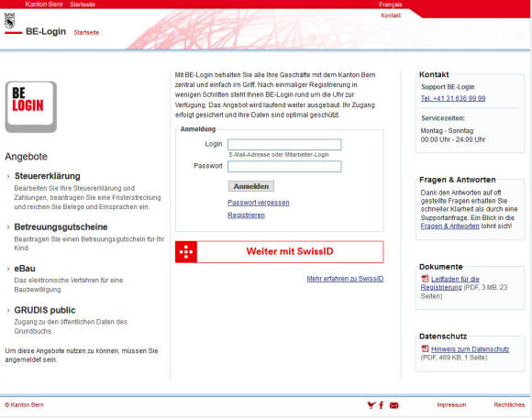Click PDF icon next to Leitfaden für die Registrierung
The image size is (532, 420).
pos(425,279)
